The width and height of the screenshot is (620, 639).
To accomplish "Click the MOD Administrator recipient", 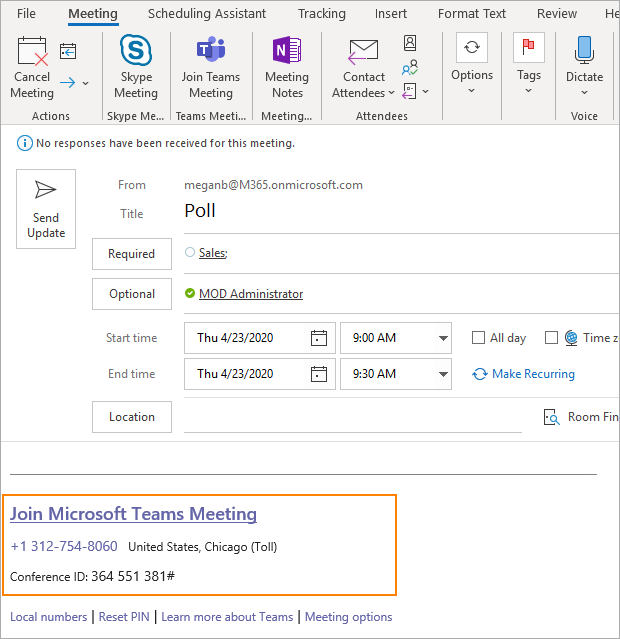I will coord(251,294).
